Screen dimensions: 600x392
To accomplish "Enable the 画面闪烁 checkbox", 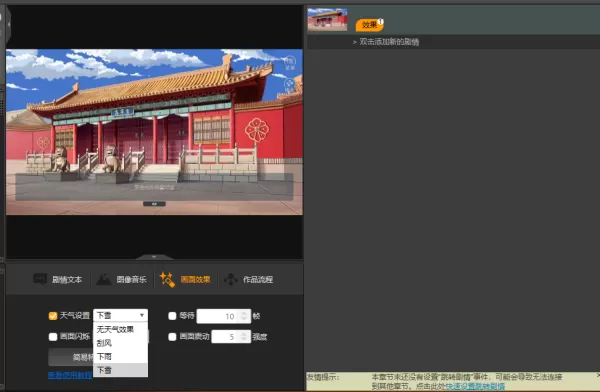I will [x=53, y=336].
